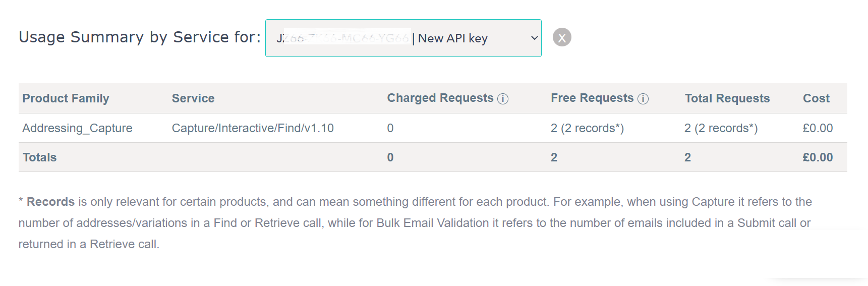This screenshot has height=286, width=868.
Task: Click the bold Records footnote word
Action: pyautogui.click(x=50, y=202)
